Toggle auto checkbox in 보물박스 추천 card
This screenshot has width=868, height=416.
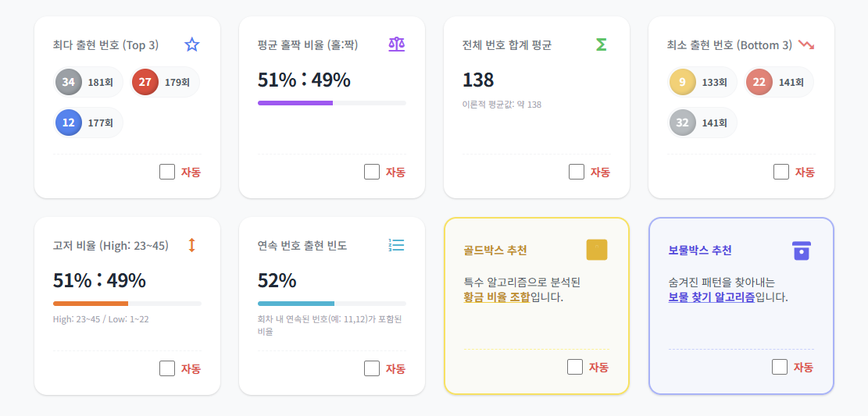pos(780,367)
